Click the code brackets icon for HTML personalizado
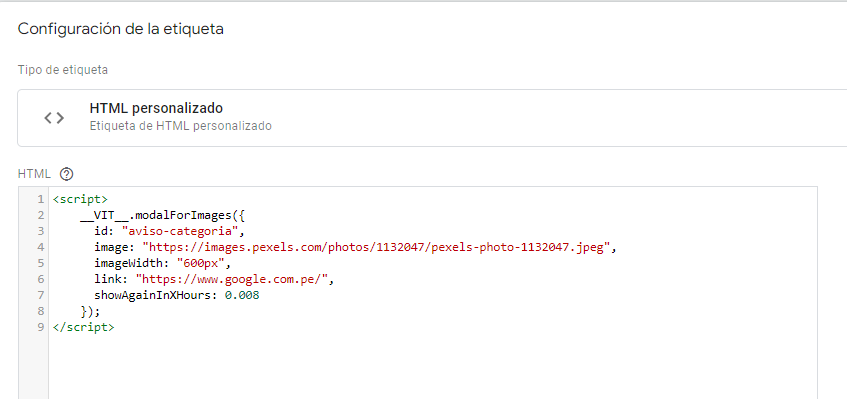 point(54,118)
